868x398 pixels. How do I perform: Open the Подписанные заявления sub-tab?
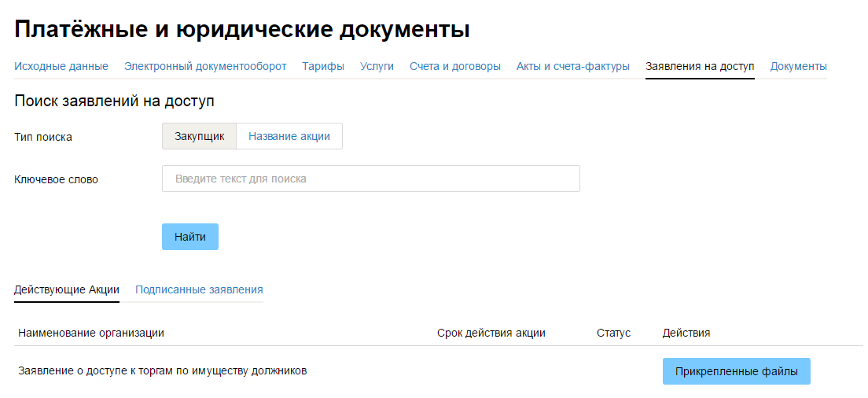199,289
